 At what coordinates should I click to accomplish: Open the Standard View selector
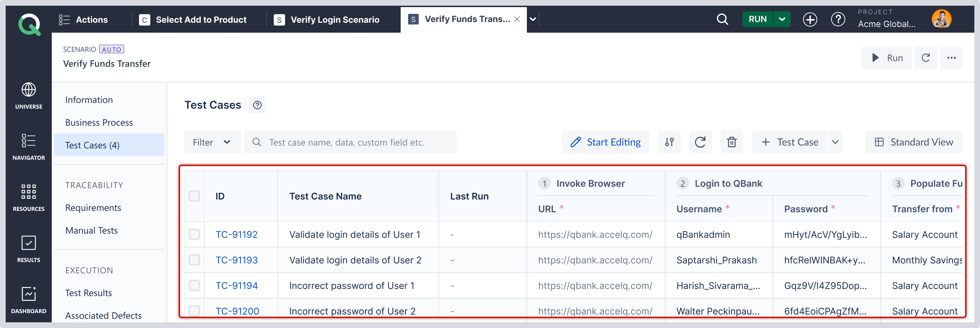click(x=913, y=142)
